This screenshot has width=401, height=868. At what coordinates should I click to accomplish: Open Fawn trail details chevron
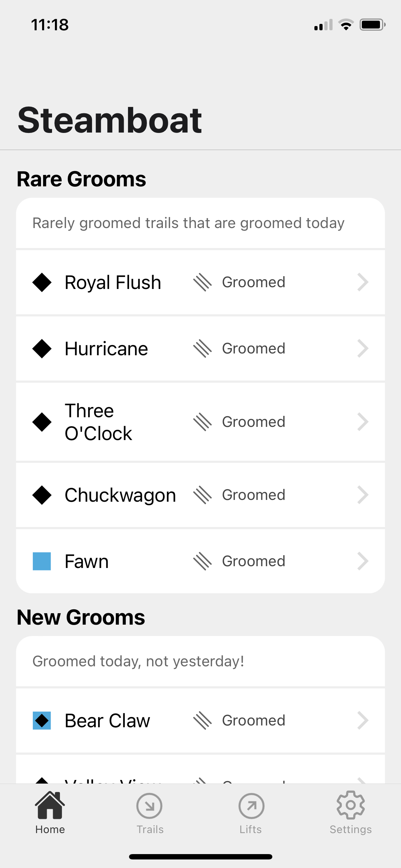click(363, 561)
